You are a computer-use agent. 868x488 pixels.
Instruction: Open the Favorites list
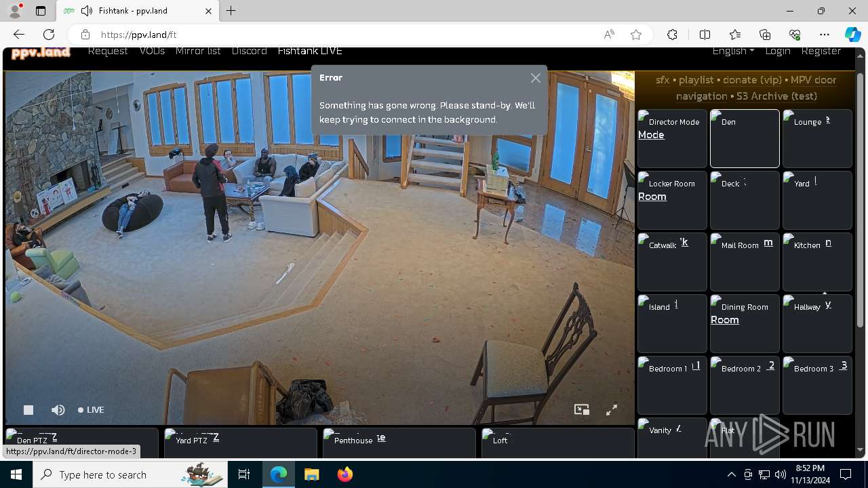coord(735,35)
